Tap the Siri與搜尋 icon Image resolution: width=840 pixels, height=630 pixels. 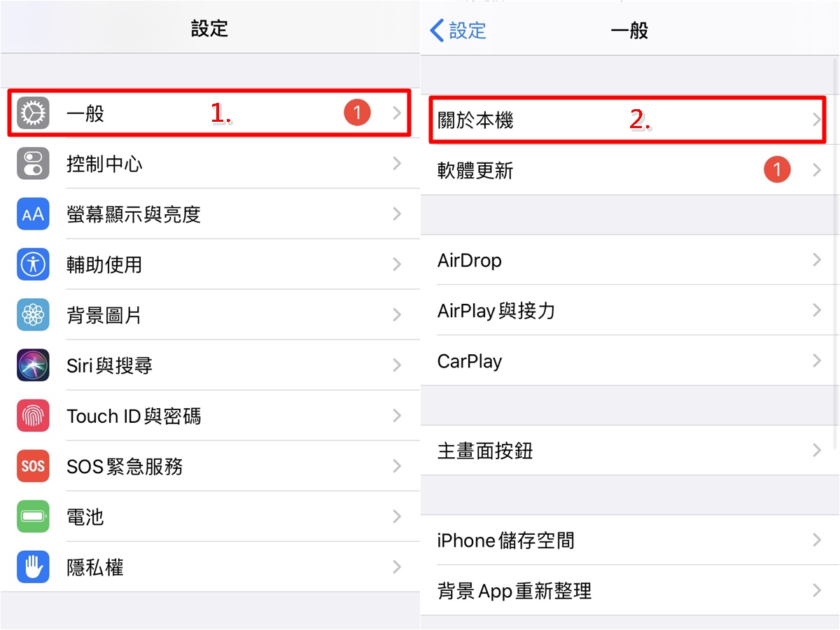(33, 365)
